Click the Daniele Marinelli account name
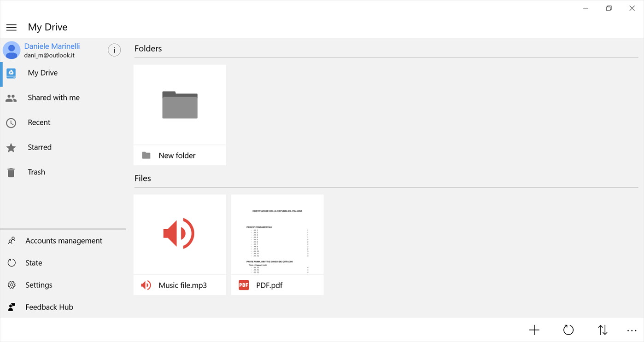The image size is (644, 342). pos(52,46)
